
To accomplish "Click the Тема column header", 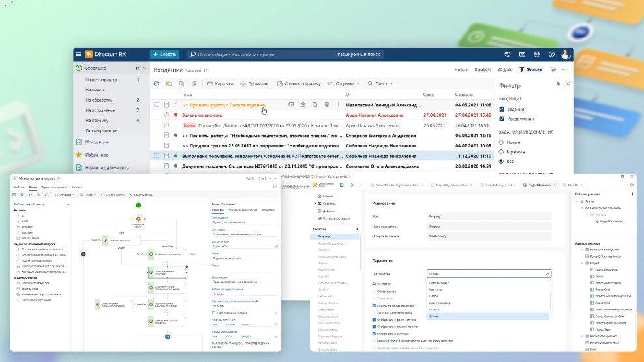I will click(187, 95).
